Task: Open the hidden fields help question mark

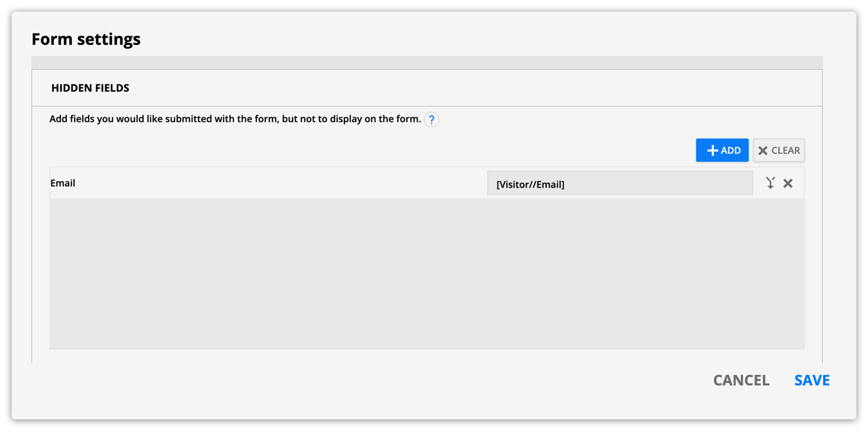Action: click(x=431, y=120)
